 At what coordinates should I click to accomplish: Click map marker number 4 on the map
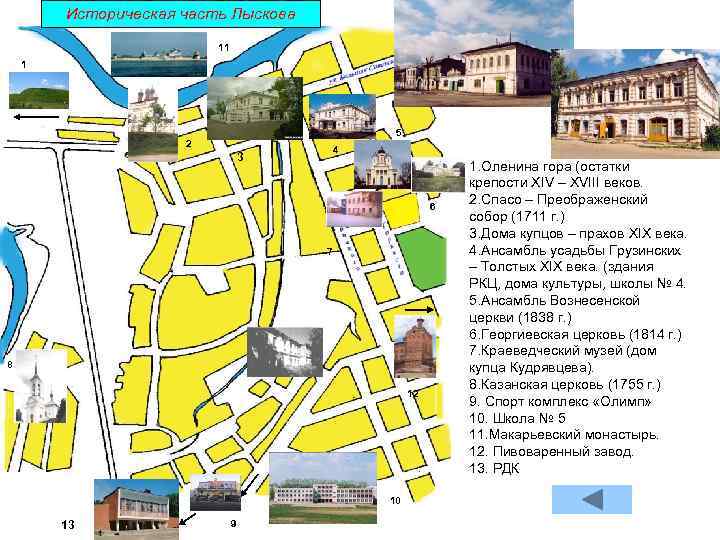click(x=336, y=150)
